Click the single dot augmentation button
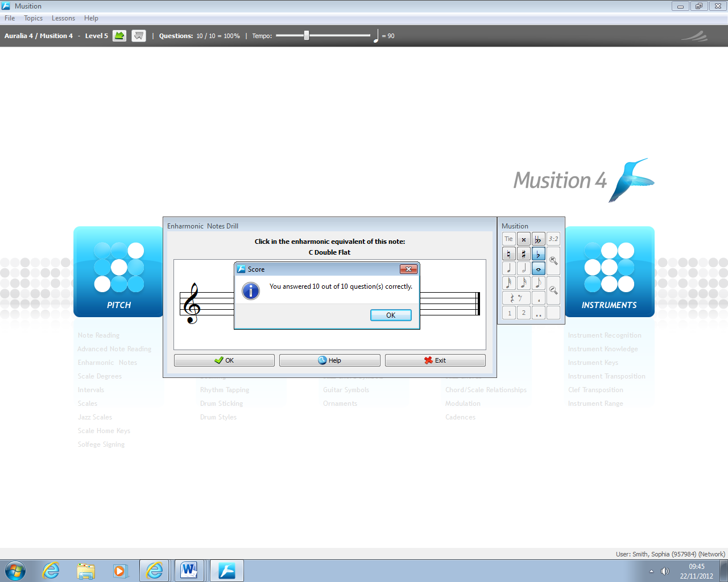The image size is (728, 582). 538,298
